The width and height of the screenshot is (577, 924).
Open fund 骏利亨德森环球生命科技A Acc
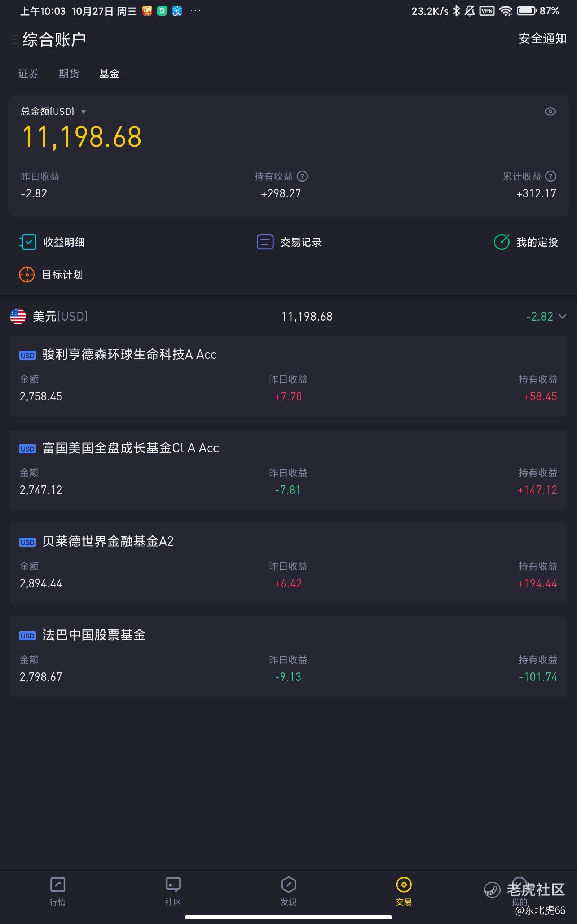[288, 376]
